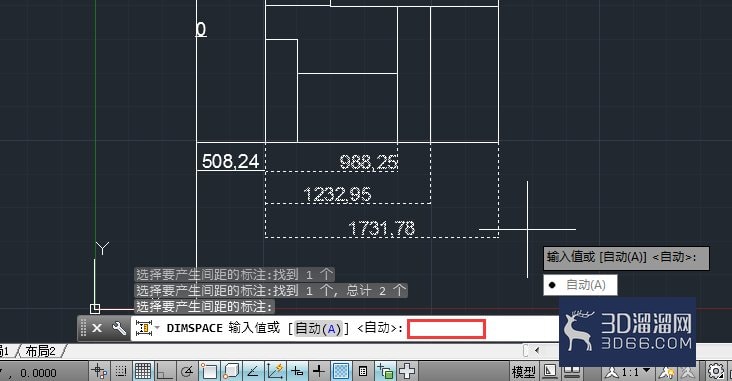Click command line drag grip handle
Viewport: 732px width, 381px height.
[x=84, y=328]
